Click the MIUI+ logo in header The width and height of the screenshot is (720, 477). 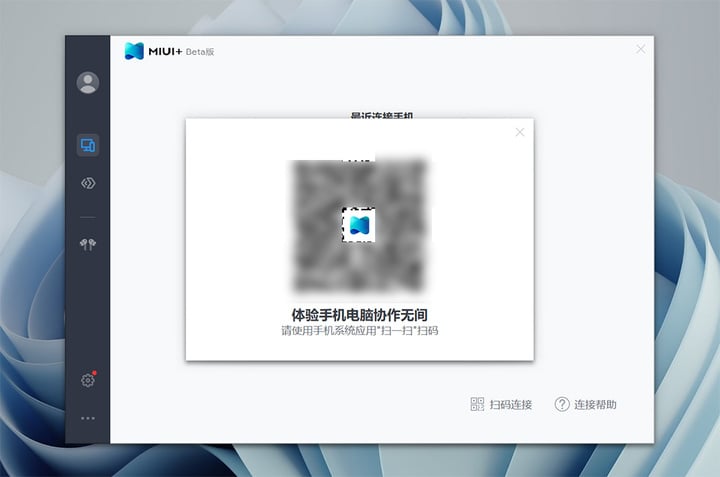[x=134, y=51]
